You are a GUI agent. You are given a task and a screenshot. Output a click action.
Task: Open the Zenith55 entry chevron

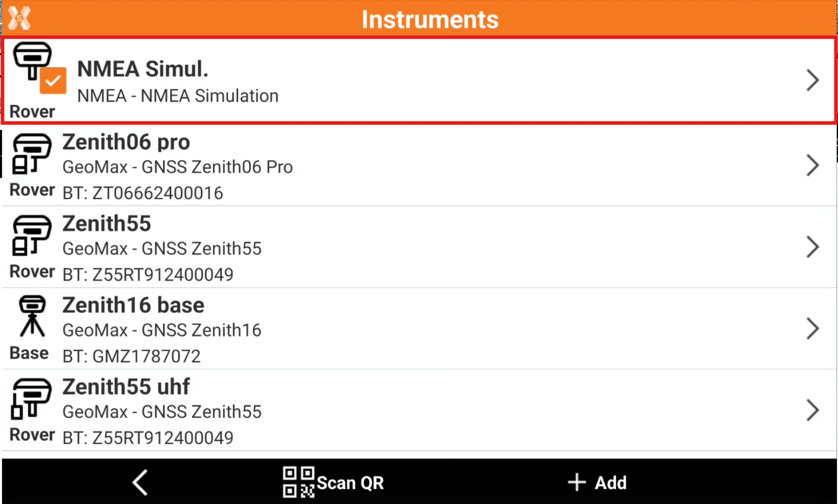click(x=813, y=247)
